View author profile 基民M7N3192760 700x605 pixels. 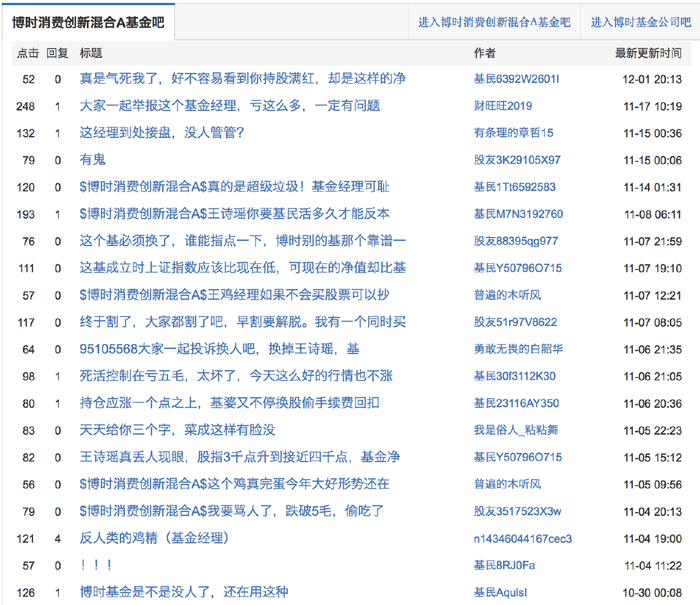point(518,214)
